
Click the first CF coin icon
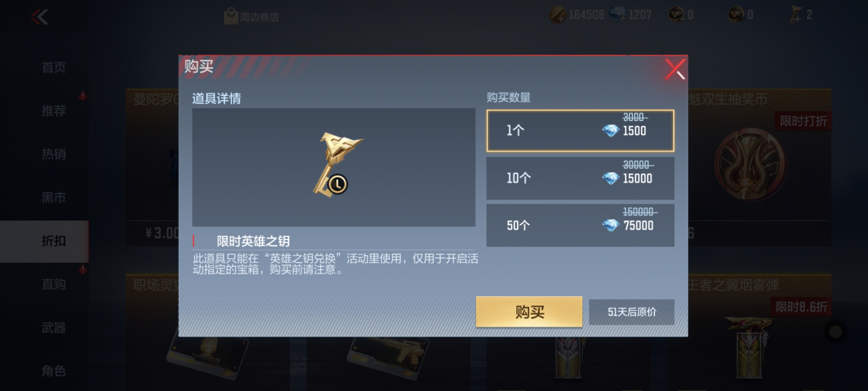[x=677, y=15]
